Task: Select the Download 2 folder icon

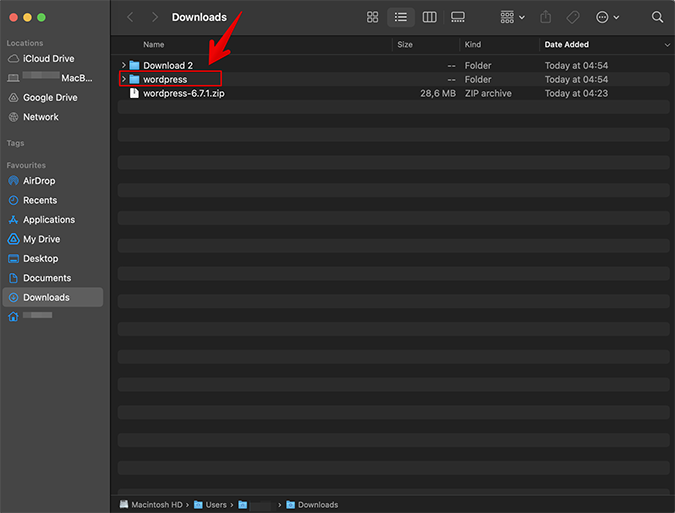Action: coord(134,65)
